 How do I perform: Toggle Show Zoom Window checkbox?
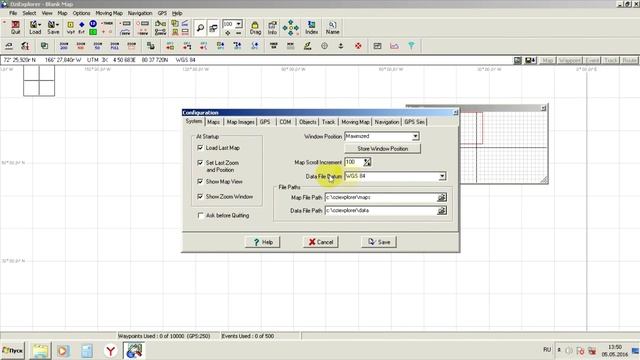tap(200, 196)
